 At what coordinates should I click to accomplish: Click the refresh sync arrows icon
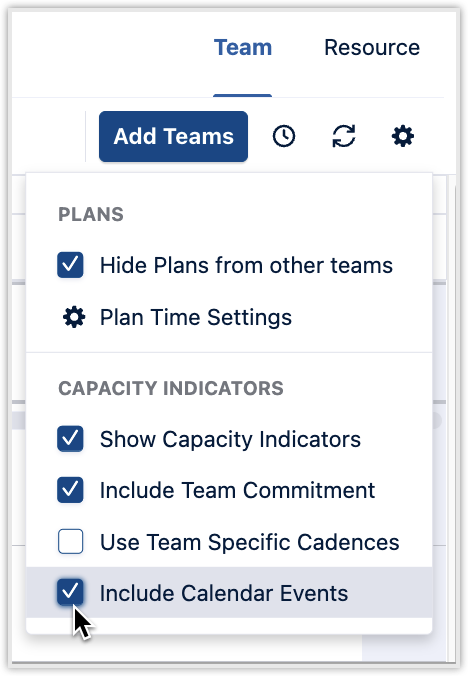[343, 137]
